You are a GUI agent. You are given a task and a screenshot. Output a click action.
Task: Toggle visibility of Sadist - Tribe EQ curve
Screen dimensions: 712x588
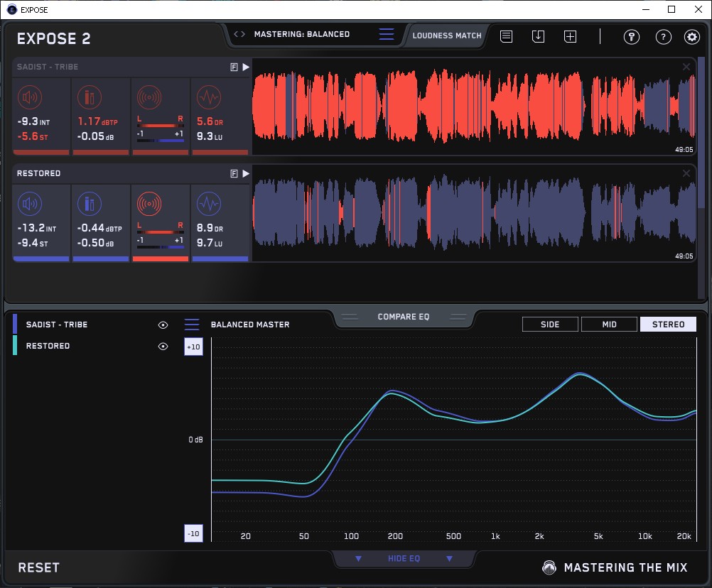pyautogui.click(x=163, y=325)
